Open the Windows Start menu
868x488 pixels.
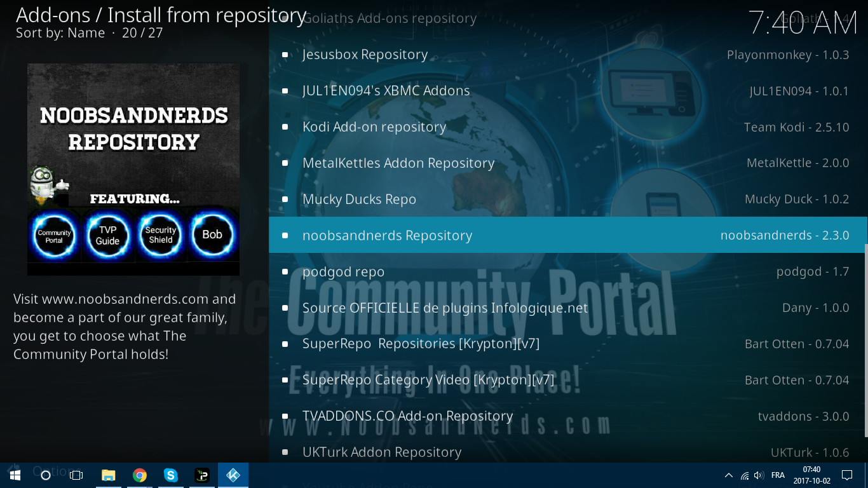tap(15, 475)
